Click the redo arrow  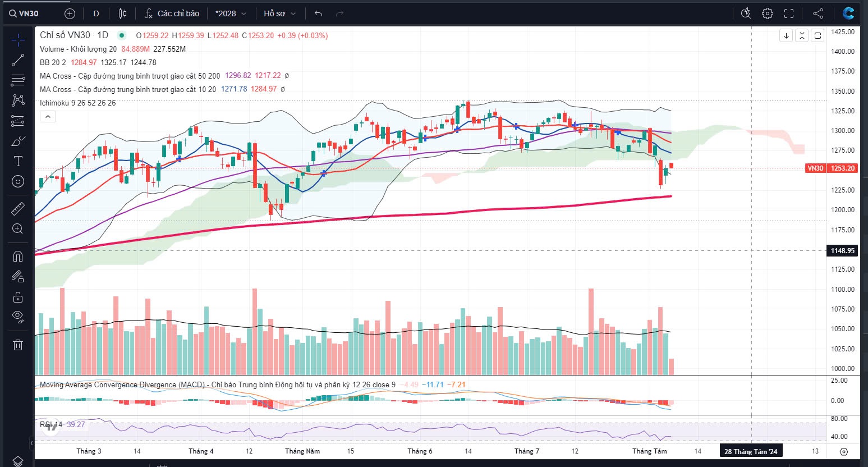pos(339,13)
